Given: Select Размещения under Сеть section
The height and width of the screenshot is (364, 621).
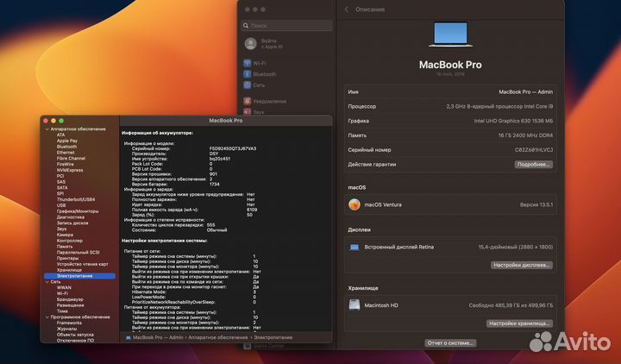Looking at the screenshot, I should (x=71, y=305).
